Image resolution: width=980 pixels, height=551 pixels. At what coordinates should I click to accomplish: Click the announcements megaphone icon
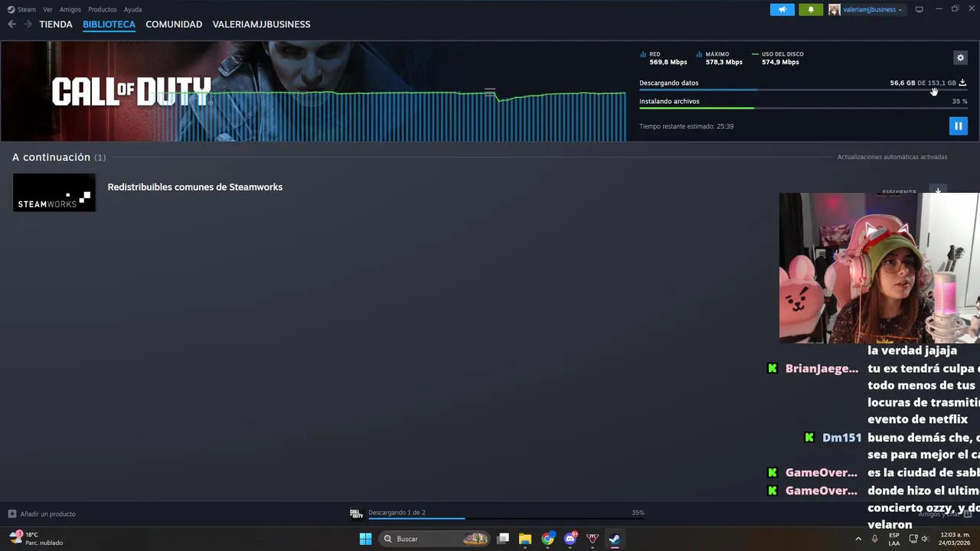pyautogui.click(x=782, y=10)
